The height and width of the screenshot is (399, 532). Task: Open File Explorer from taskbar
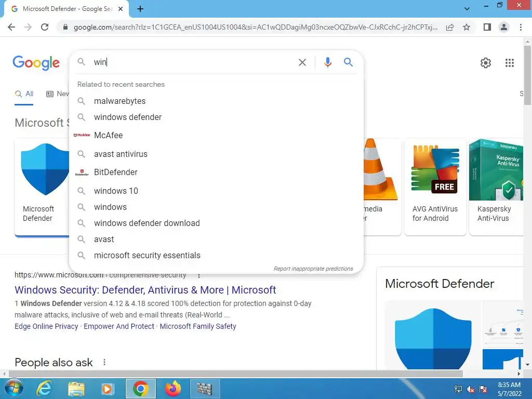[x=76, y=389]
